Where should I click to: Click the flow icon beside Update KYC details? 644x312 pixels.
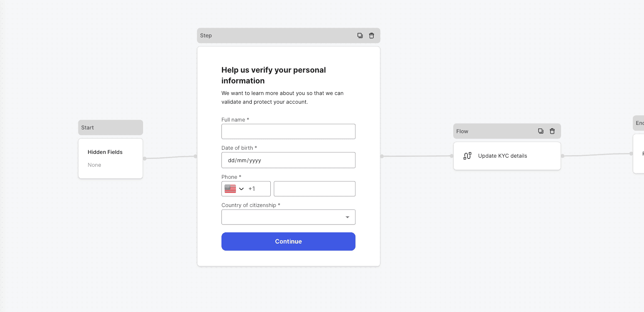tap(467, 156)
